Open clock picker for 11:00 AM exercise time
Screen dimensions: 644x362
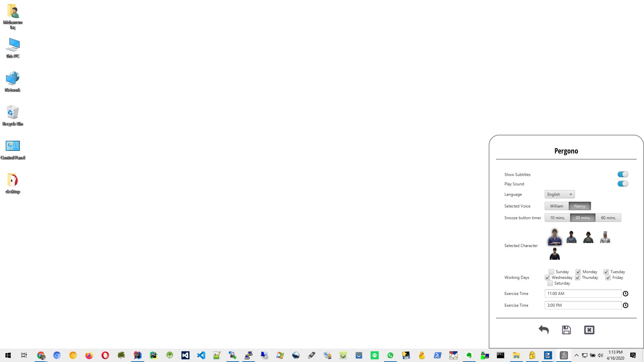click(626, 294)
